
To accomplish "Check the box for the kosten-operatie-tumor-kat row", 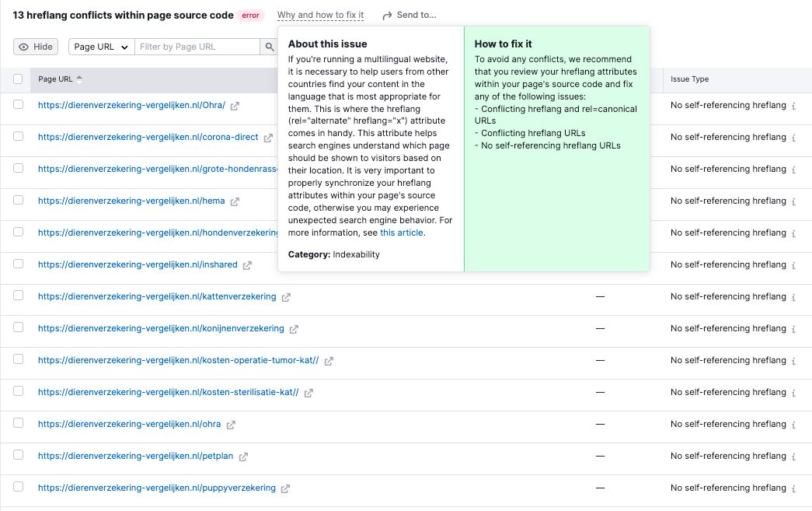I will pyautogui.click(x=18, y=359).
